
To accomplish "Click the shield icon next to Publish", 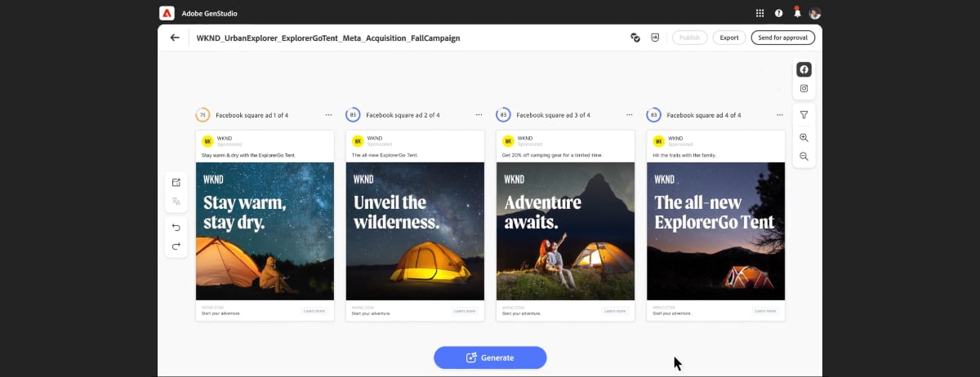I will 655,38.
